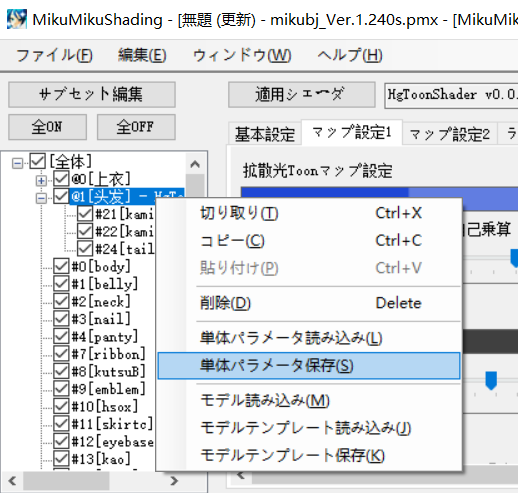Screen dimensions: 518x493
Task: Click the scroll up arrow of tree list
Action: tap(195, 164)
